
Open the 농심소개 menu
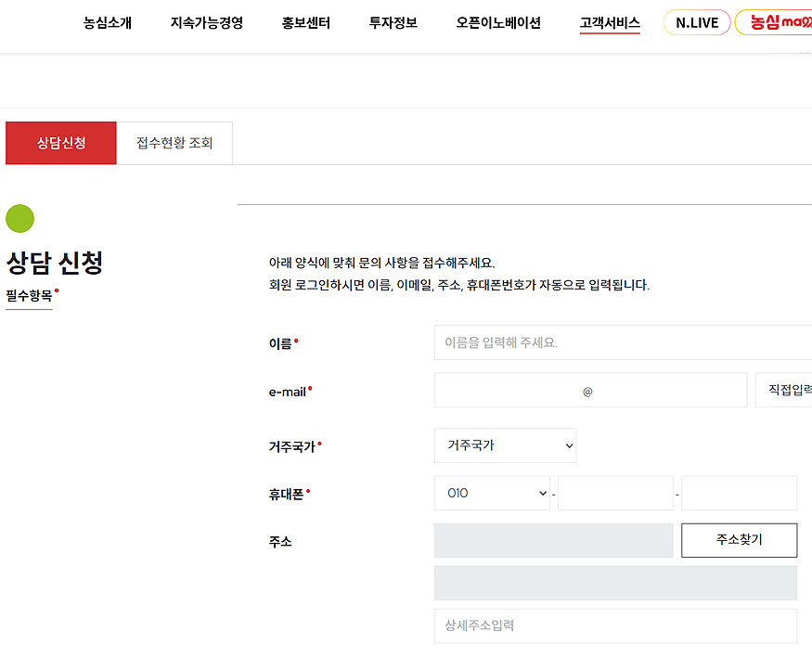click(108, 23)
